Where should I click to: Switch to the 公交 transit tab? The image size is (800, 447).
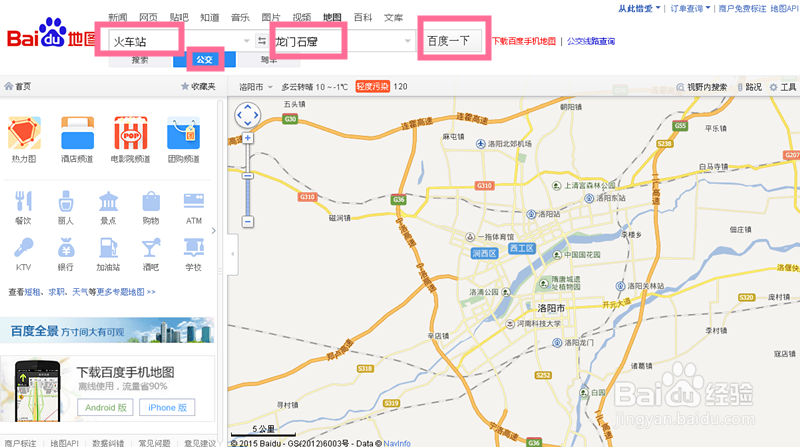click(x=204, y=60)
